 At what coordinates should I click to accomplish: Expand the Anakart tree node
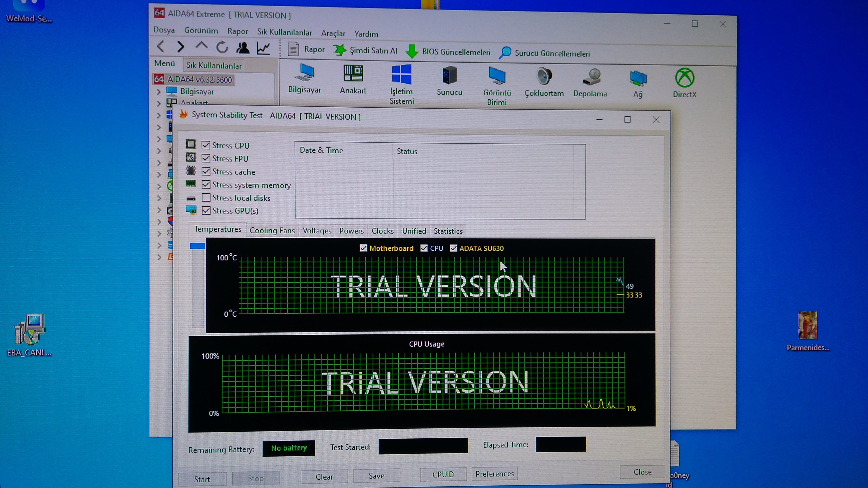click(x=159, y=103)
